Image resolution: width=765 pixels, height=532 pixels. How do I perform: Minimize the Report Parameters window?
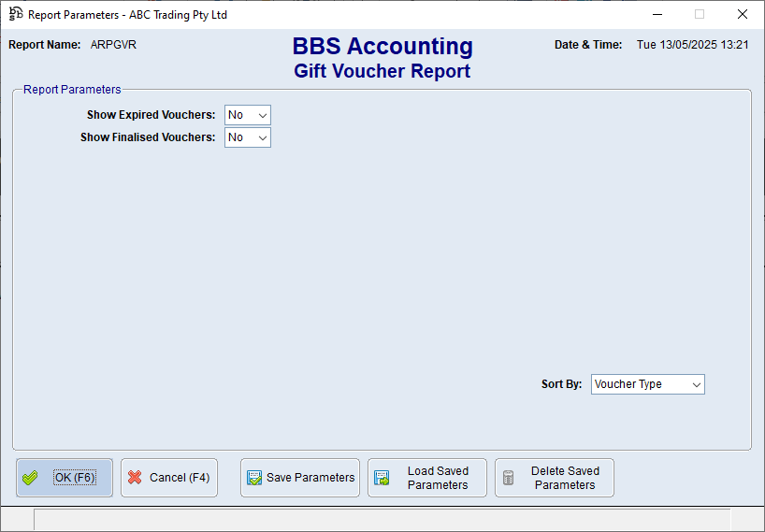pyautogui.click(x=657, y=14)
